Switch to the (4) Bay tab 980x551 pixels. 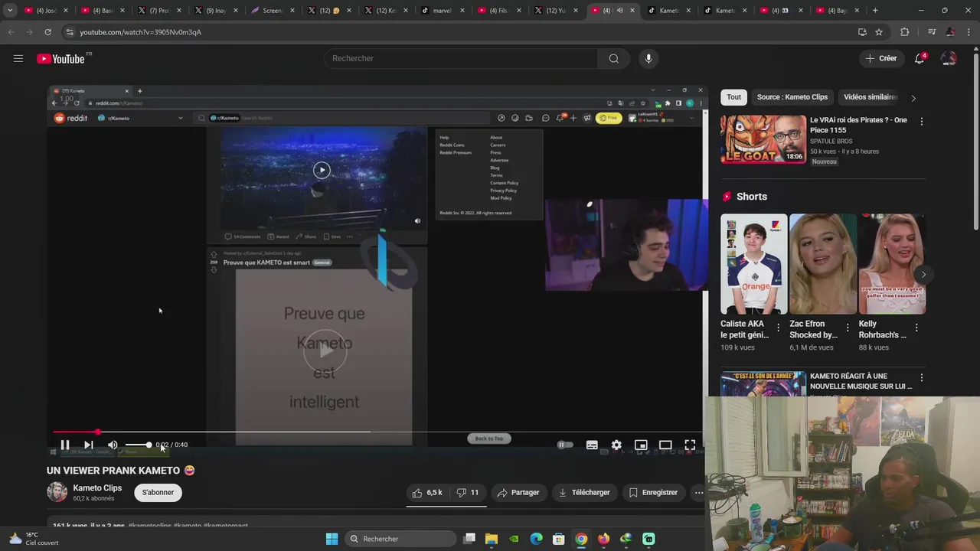coord(838,11)
